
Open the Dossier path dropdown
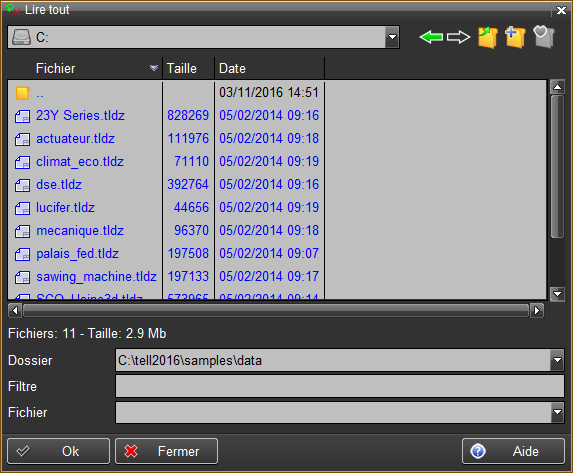[x=557, y=360]
